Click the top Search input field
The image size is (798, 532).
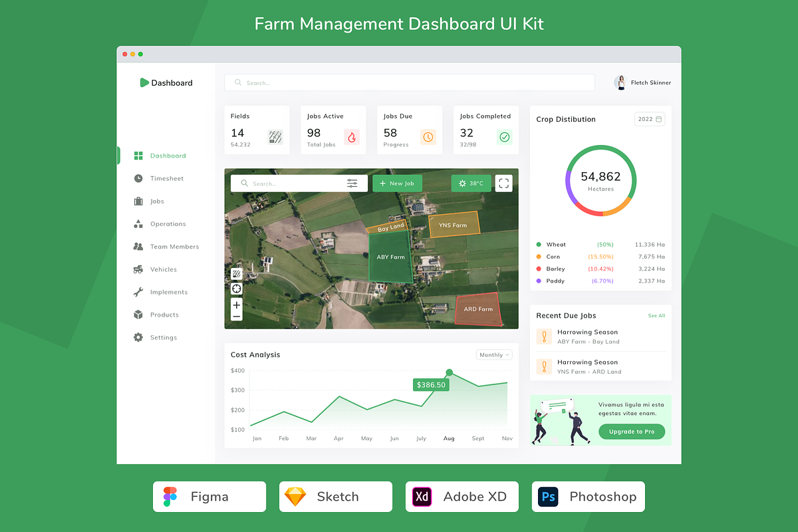coord(410,82)
